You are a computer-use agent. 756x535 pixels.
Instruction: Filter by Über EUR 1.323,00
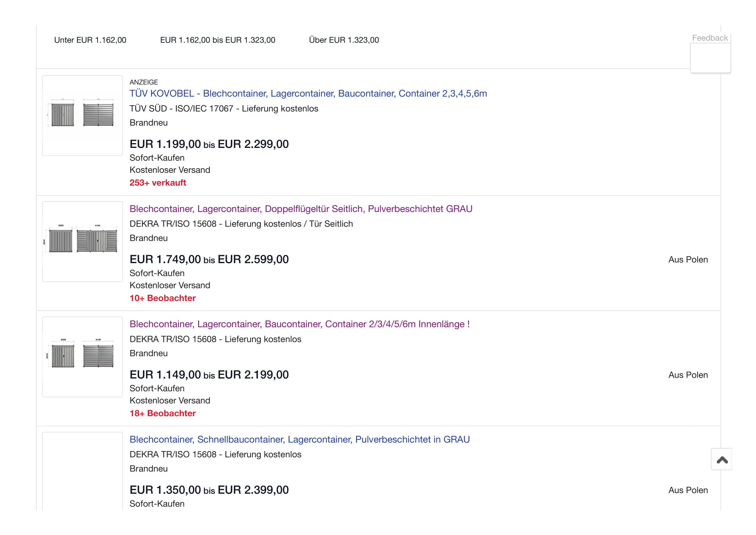click(x=344, y=40)
